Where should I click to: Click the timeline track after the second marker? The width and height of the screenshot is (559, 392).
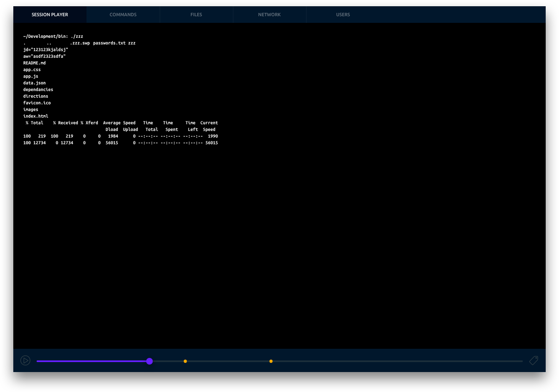click(x=395, y=361)
